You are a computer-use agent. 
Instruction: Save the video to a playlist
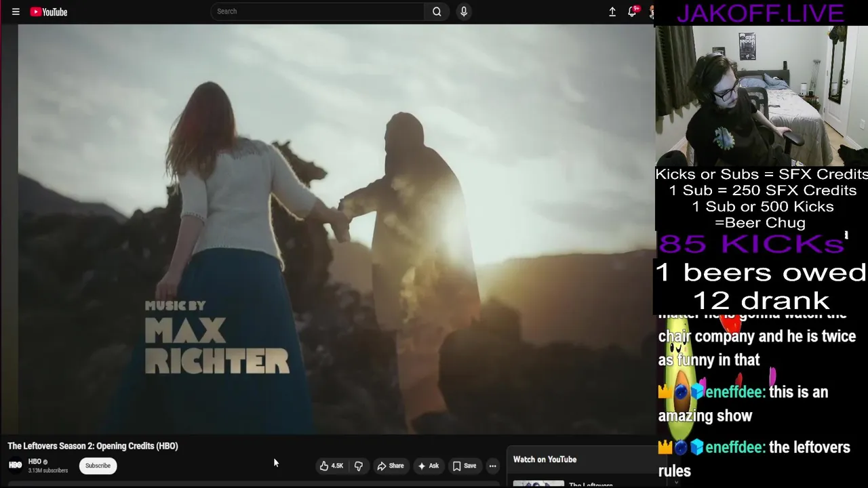coord(465,466)
